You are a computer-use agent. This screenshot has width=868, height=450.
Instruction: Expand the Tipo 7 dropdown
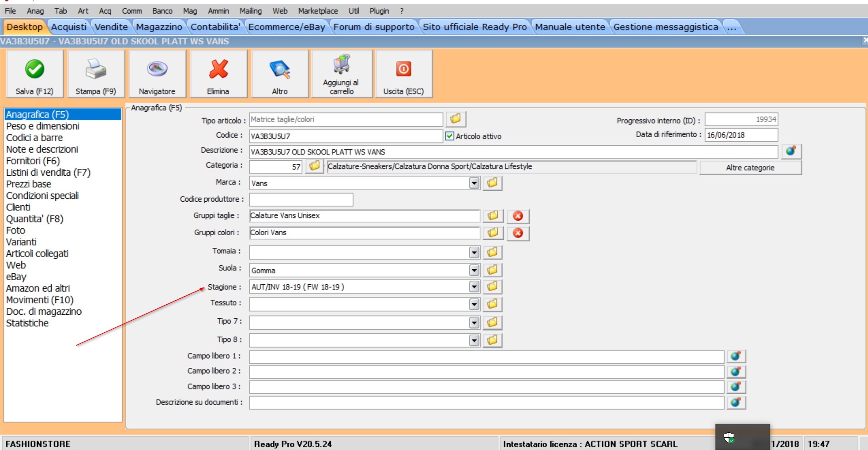pyautogui.click(x=474, y=322)
